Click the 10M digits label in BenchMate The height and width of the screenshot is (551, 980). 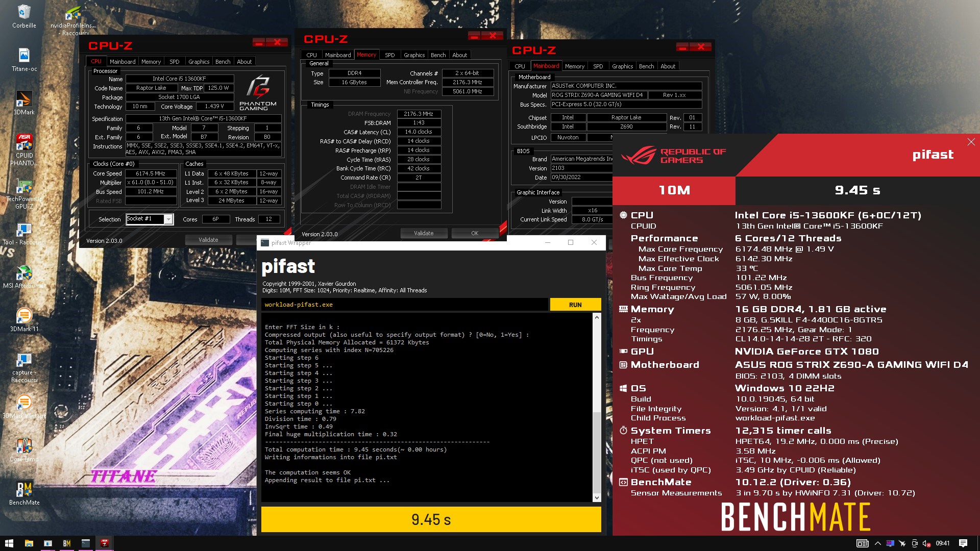674,190
